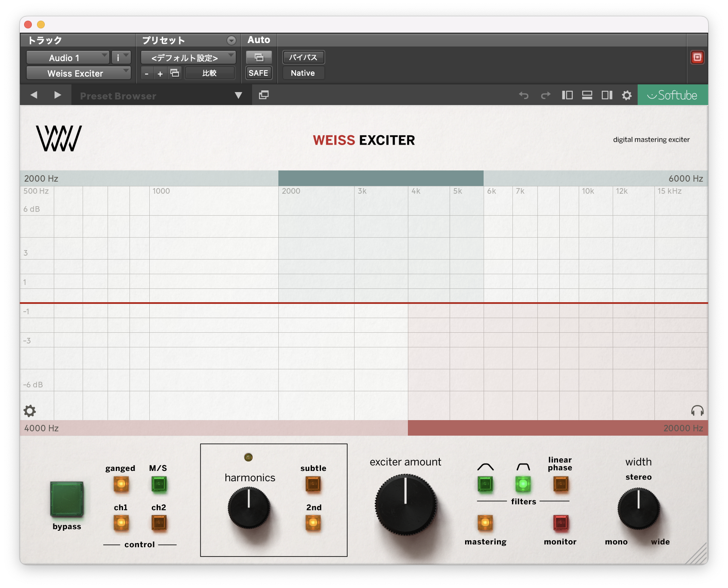Toggle the green bypass button
This screenshot has width=728, height=588.
tap(67, 499)
